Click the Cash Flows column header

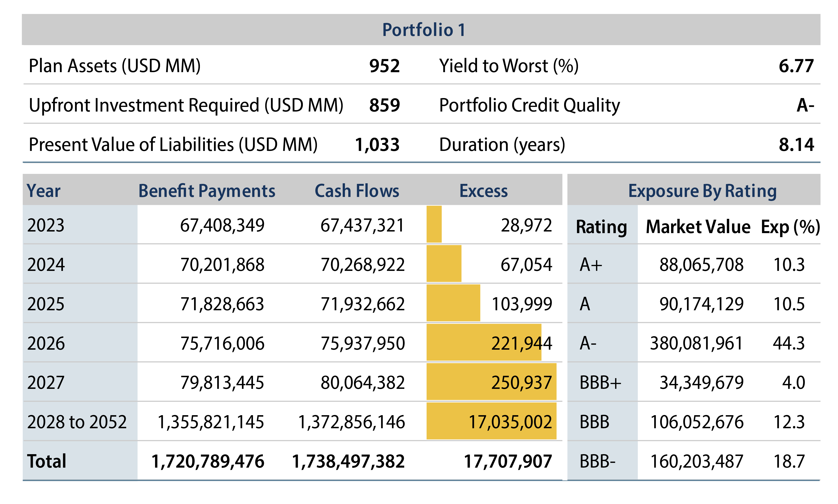tap(357, 191)
